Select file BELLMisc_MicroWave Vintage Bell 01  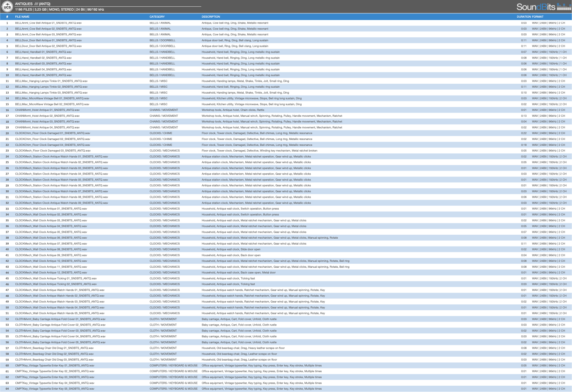coord(52,98)
